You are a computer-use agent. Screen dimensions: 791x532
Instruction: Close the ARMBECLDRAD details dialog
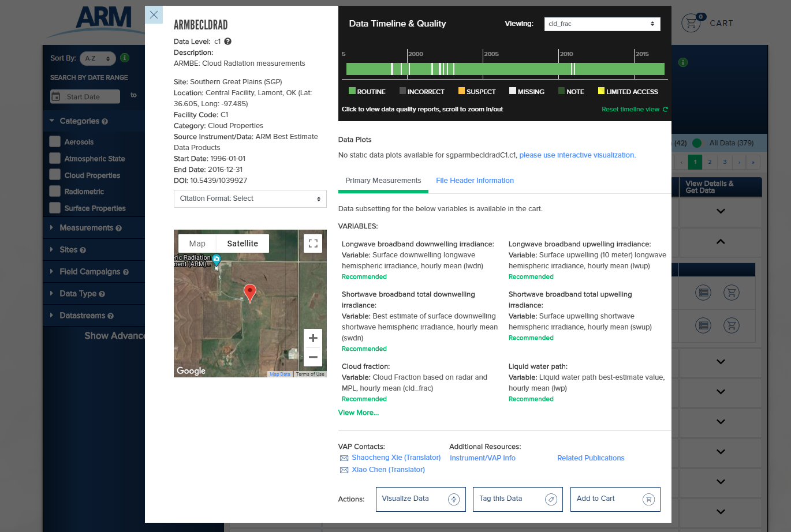pos(154,15)
